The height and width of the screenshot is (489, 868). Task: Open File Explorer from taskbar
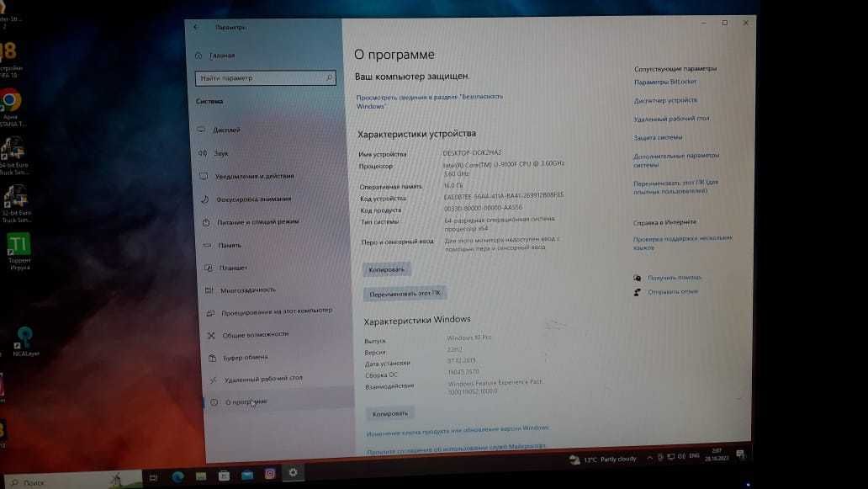click(x=201, y=476)
